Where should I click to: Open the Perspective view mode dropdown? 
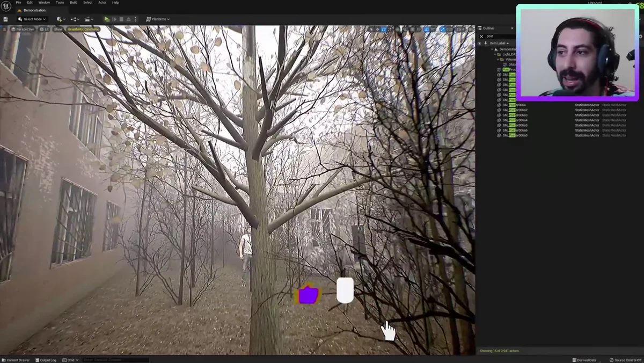[x=23, y=29]
